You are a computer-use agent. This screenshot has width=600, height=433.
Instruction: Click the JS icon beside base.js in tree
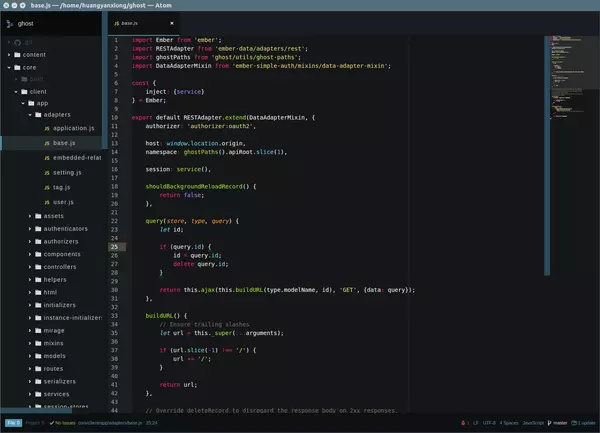click(x=47, y=143)
